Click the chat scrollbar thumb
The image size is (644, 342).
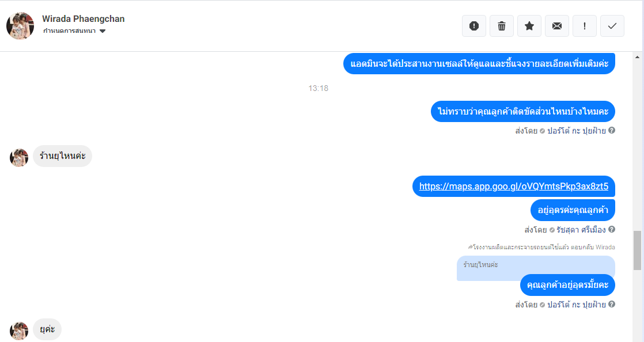(638, 250)
